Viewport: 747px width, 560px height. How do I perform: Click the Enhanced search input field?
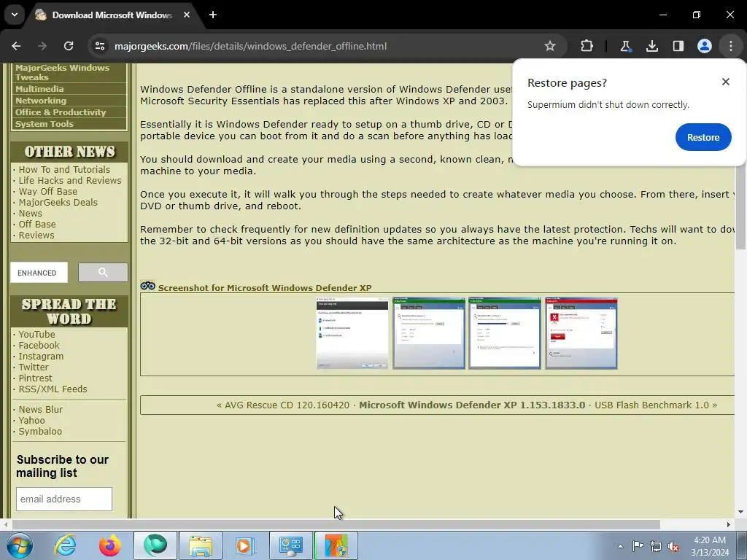pyautogui.click(x=39, y=273)
